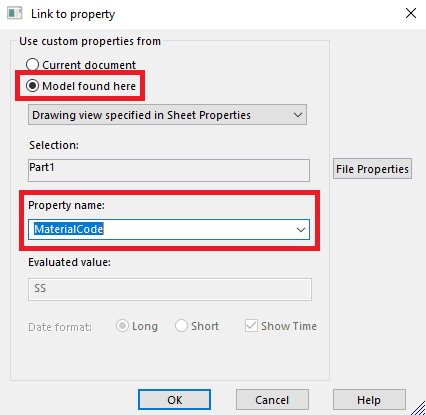Screen dimensions: 426x415
Task: Click the Selection field showing Part1
Action: click(169, 170)
